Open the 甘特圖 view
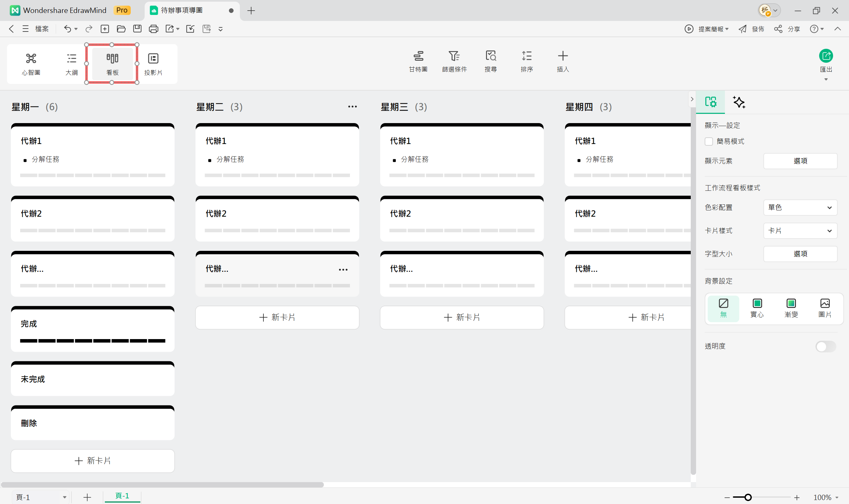The width and height of the screenshot is (849, 504). coord(418,61)
